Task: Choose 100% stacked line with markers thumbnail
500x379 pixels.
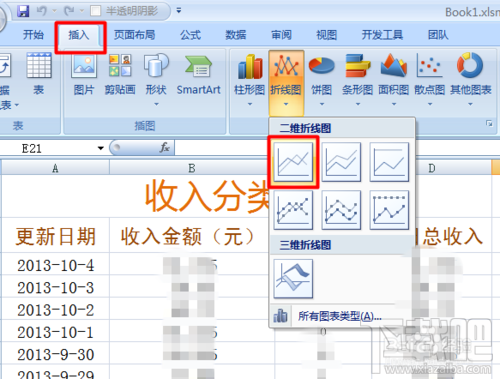Action: [389, 210]
